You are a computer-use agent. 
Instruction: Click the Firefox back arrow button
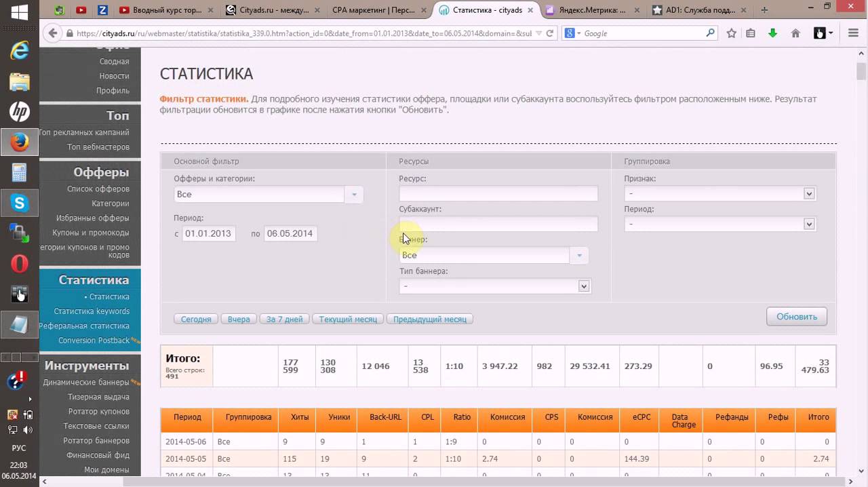point(52,33)
